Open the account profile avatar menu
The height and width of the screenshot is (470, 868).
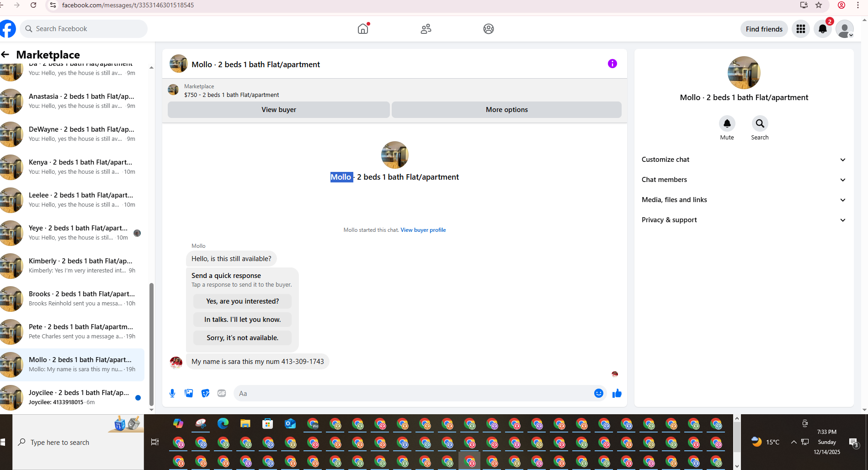tap(844, 29)
